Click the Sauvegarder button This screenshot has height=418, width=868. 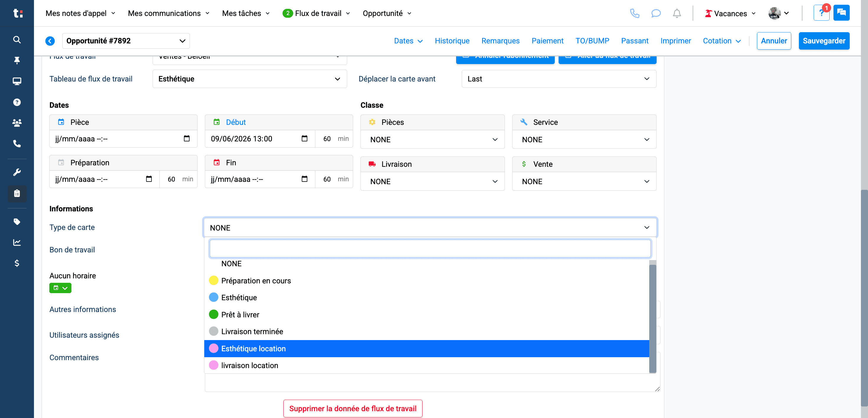pyautogui.click(x=824, y=41)
